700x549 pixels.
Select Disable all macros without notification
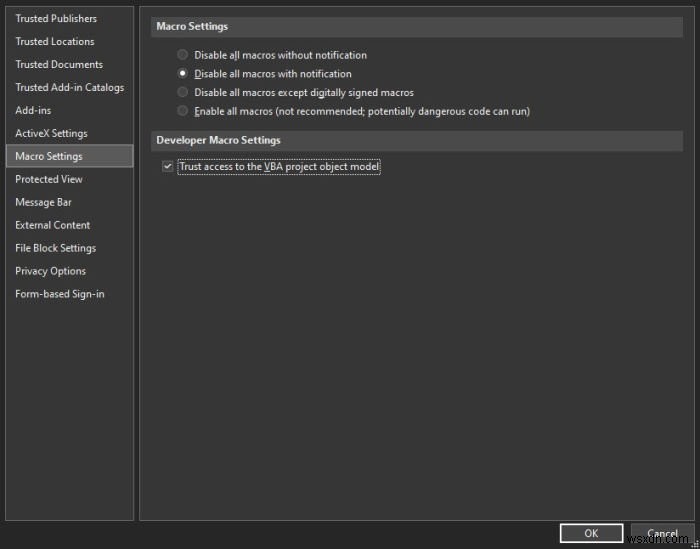pyautogui.click(x=182, y=55)
